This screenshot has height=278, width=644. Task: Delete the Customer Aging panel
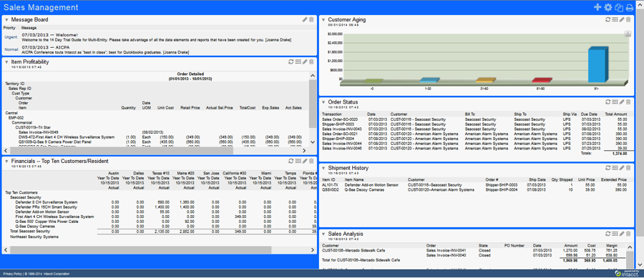pyautogui.click(x=628, y=19)
